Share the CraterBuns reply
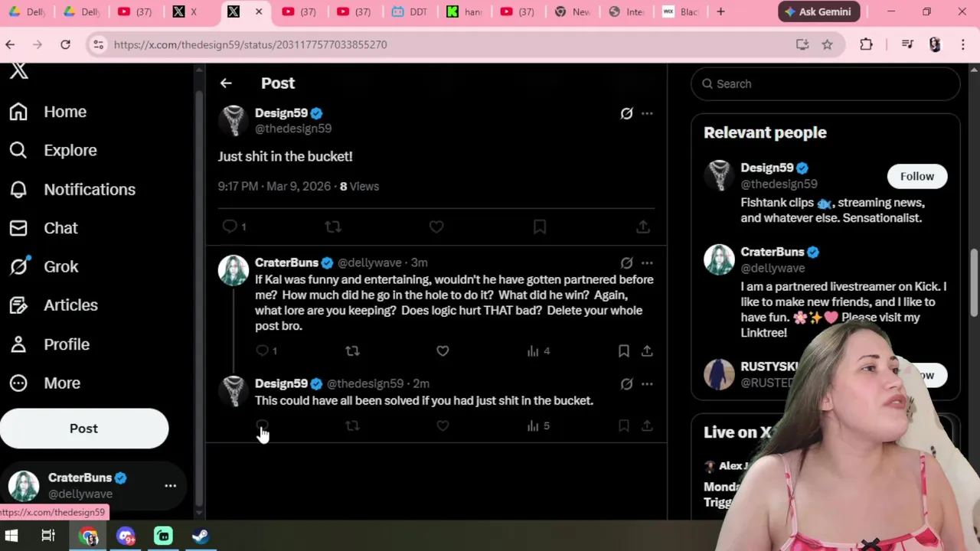Screen dimensions: 980x551 [x=647, y=351]
